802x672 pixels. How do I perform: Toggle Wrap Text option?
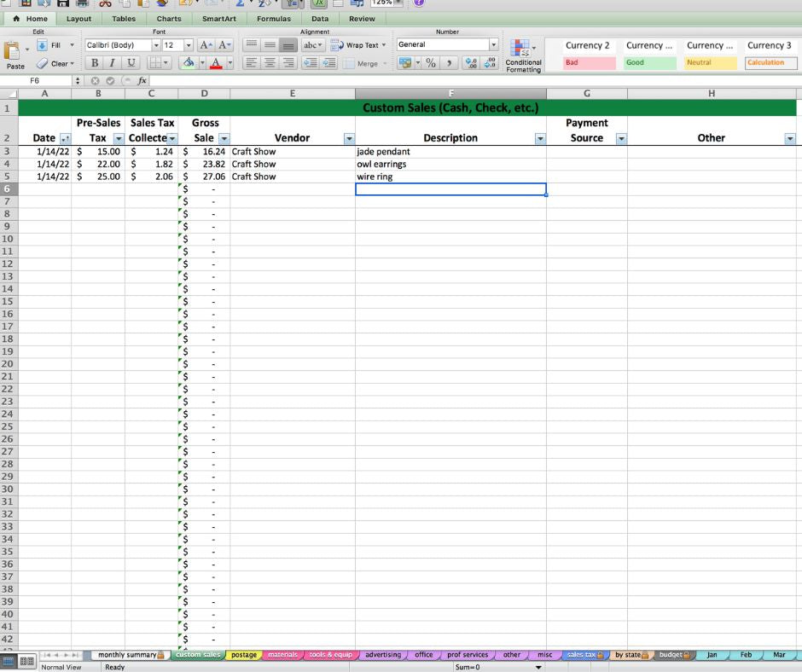pos(358,45)
